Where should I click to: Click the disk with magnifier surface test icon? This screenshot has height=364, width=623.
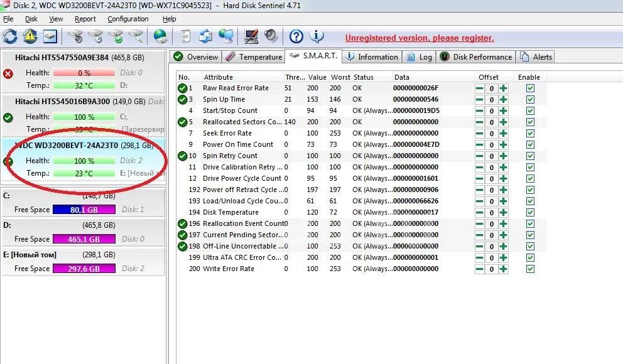tap(136, 36)
